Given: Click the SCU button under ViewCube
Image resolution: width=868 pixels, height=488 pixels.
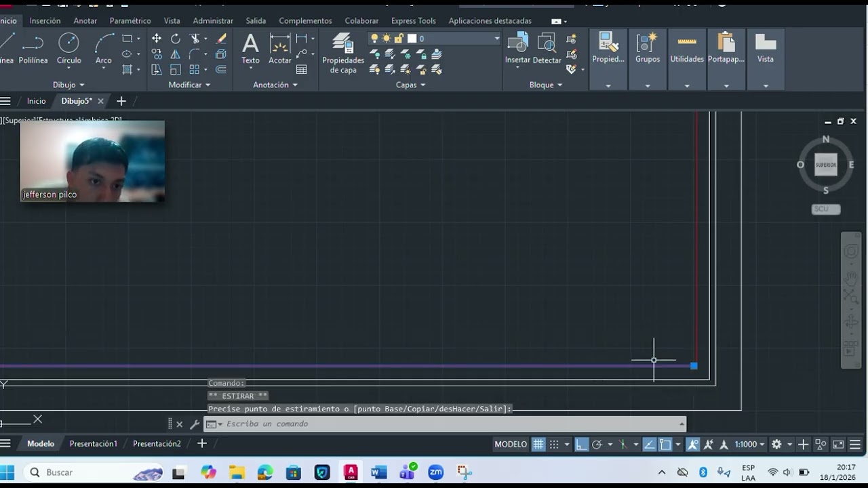Looking at the screenshot, I should pyautogui.click(x=826, y=209).
